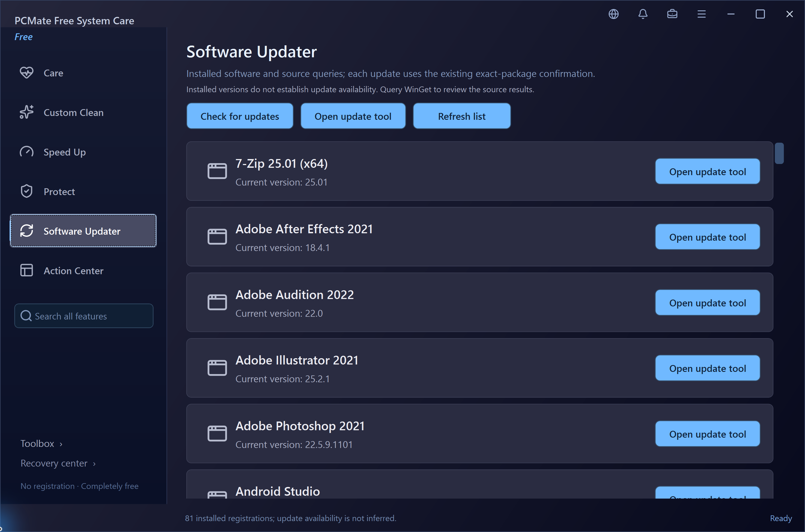This screenshot has height=532, width=805.
Task: Click the 7-Zip app window icon
Action: tap(217, 171)
